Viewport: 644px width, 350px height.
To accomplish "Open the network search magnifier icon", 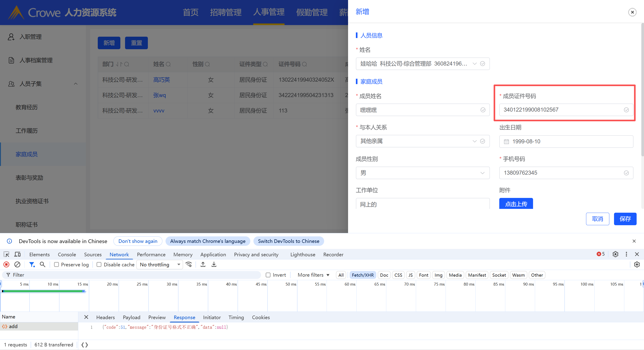I will 43,265.
